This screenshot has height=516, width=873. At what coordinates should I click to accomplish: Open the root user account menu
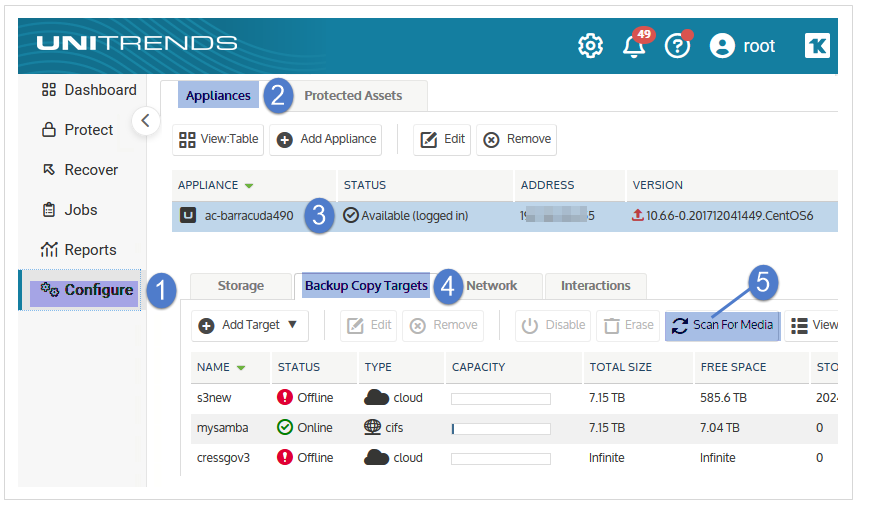pyautogui.click(x=742, y=46)
